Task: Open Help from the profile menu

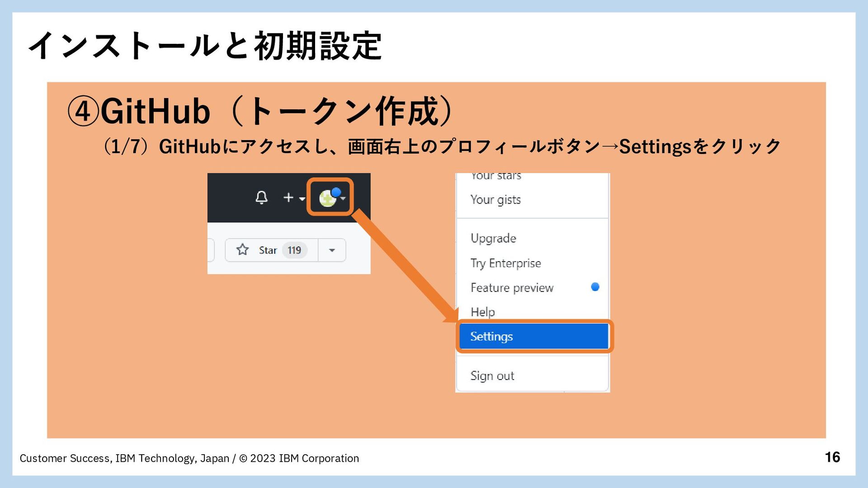Action: tap(483, 312)
